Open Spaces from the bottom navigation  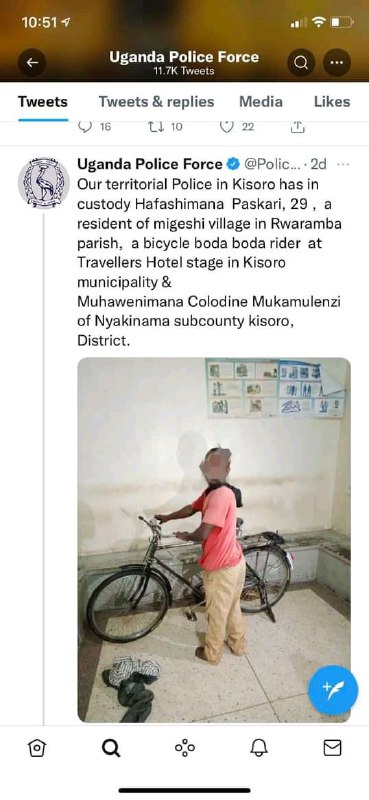[x=185, y=748]
